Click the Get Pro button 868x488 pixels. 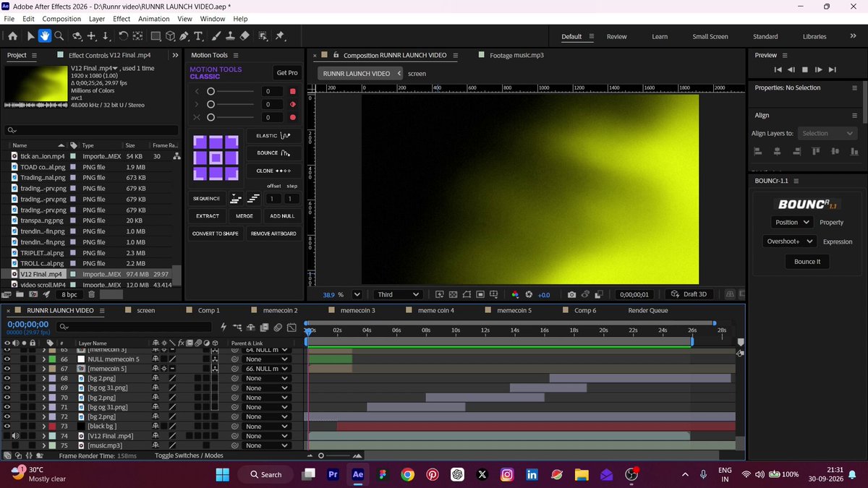(x=287, y=72)
